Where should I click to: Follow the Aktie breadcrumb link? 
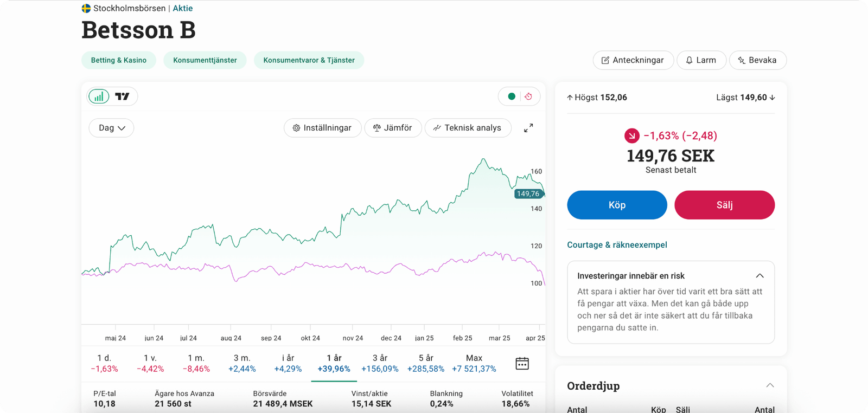pyautogui.click(x=183, y=8)
